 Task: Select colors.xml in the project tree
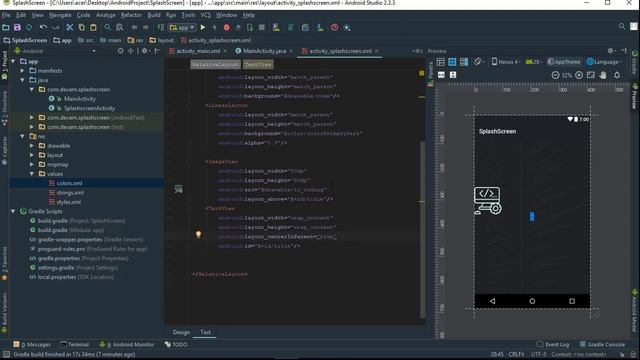pyautogui.click(x=69, y=183)
